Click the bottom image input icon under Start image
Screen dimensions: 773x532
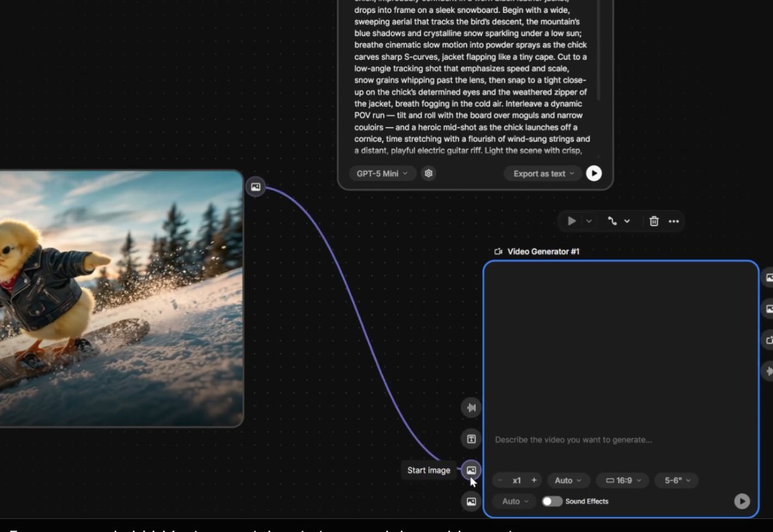click(471, 501)
